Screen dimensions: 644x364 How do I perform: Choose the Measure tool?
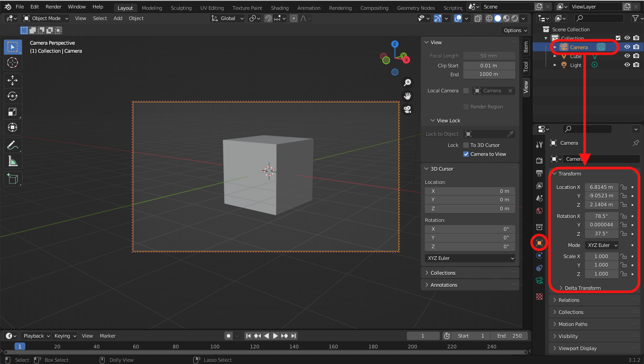(x=13, y=161)
